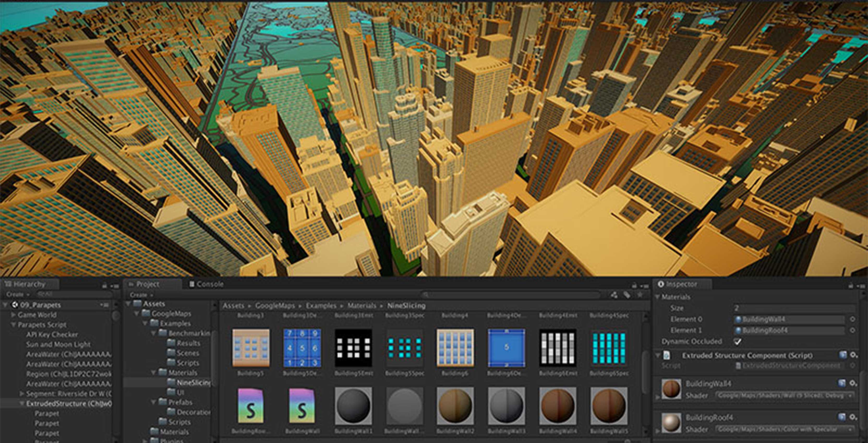This screenshot has width=868, height=443.
Task: Select the BuildingWall4 material sphere preview icon
Action: click(x=671, y=389)
